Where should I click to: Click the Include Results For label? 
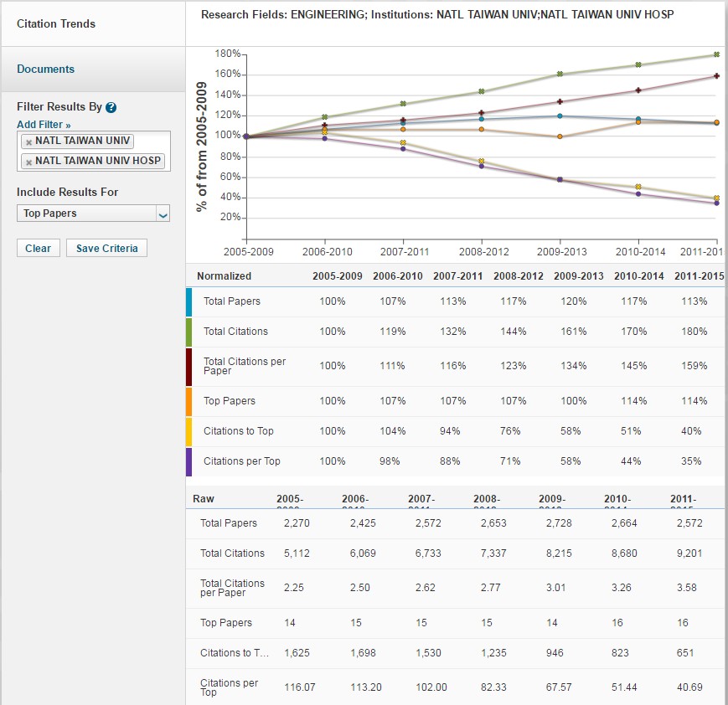(67, 192)
